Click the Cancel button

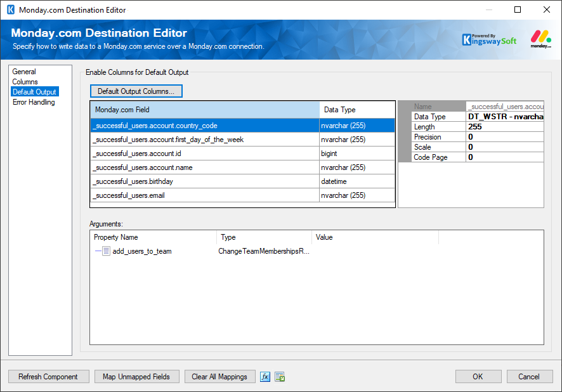coord(529,377)
